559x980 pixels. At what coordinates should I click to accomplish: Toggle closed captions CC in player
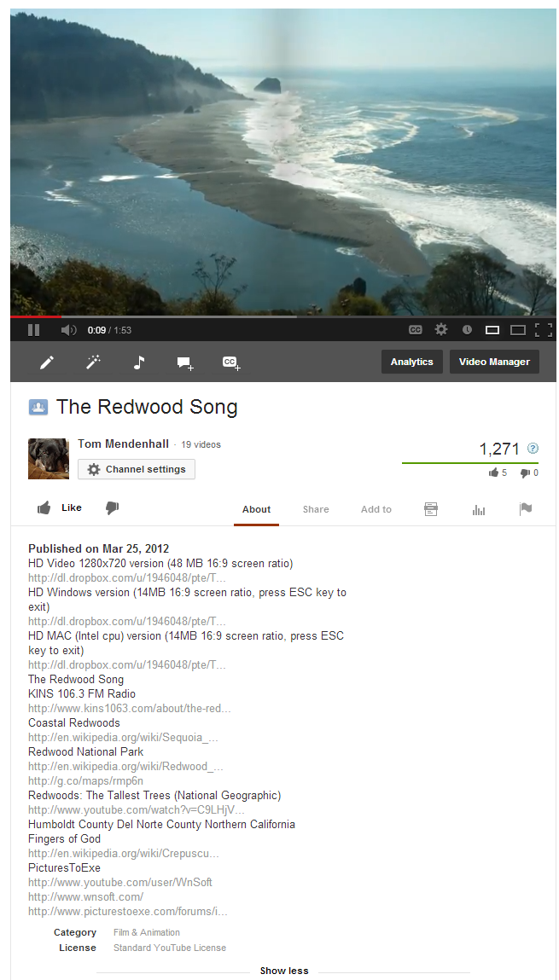pos(415,330)
